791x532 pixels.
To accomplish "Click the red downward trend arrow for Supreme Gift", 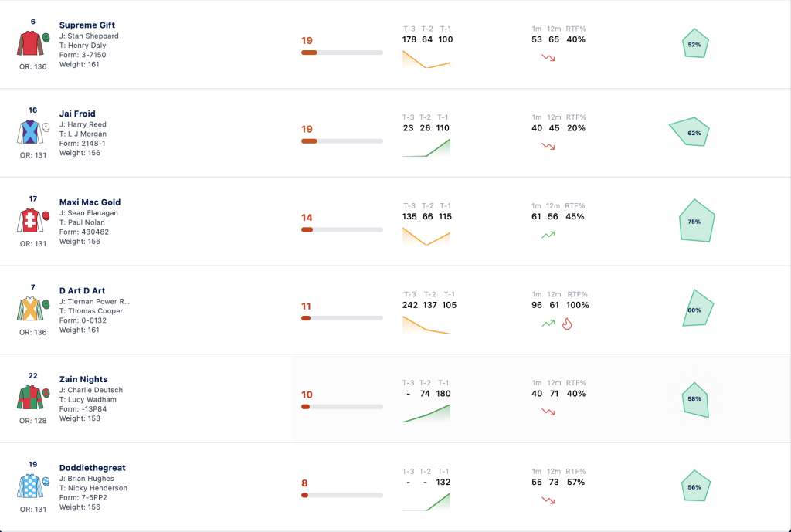I will coord(548,58).
